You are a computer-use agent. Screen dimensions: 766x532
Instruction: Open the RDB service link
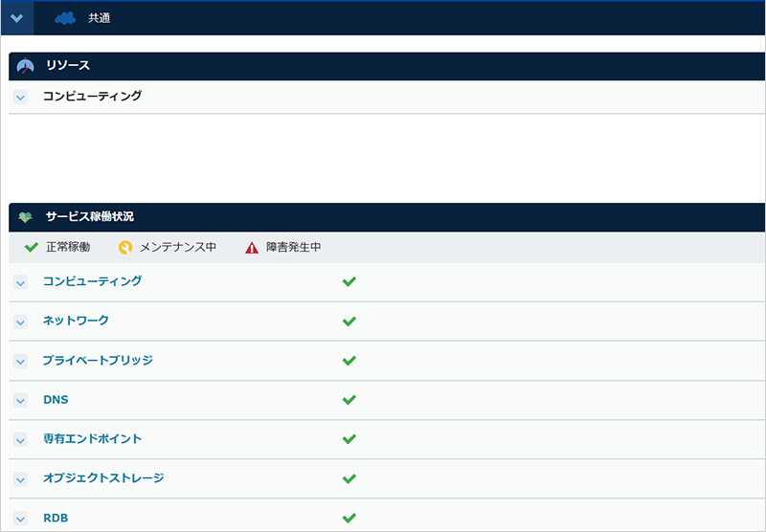click(x=56, y=518)
